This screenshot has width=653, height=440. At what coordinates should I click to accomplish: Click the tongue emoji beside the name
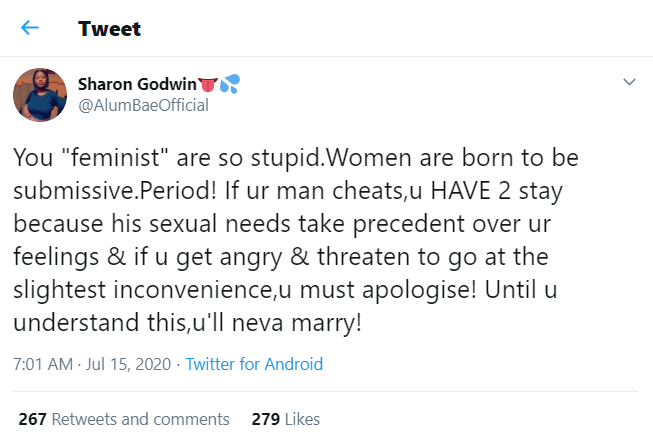[x=208, y=80]
